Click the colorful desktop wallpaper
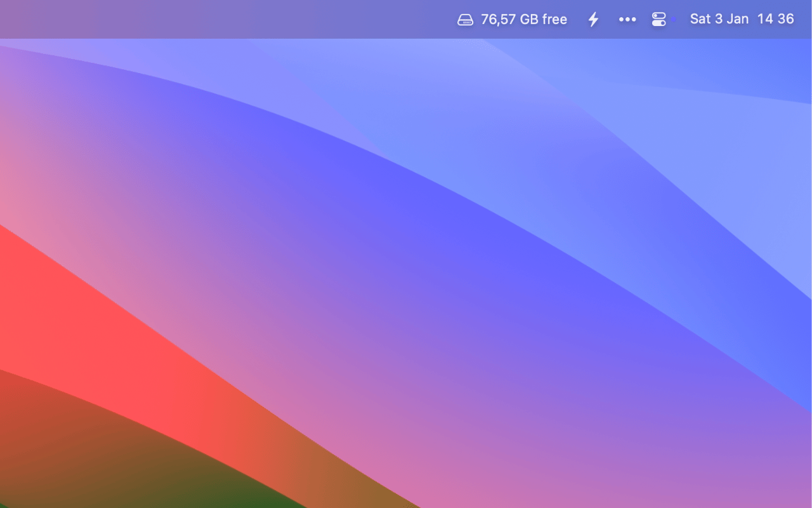The image size is (812, 508). (x=406, y=273)
